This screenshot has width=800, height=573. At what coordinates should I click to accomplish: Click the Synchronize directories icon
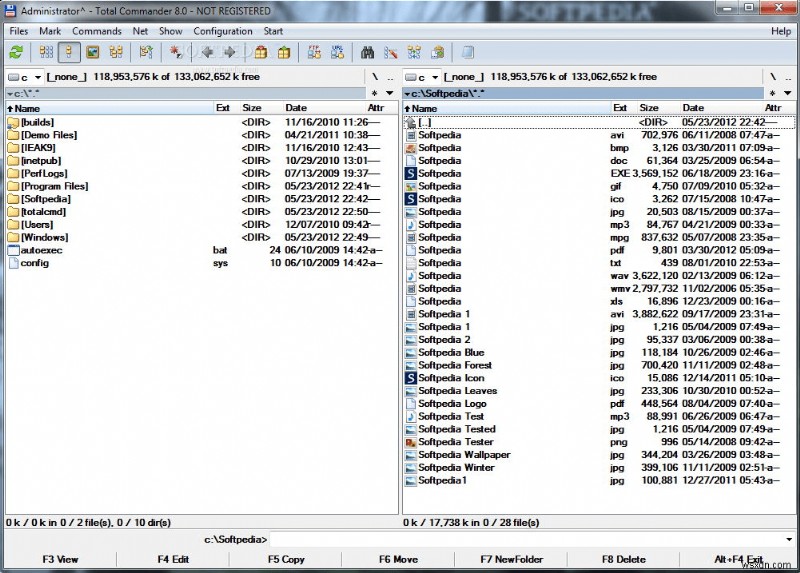click(413, 52)
